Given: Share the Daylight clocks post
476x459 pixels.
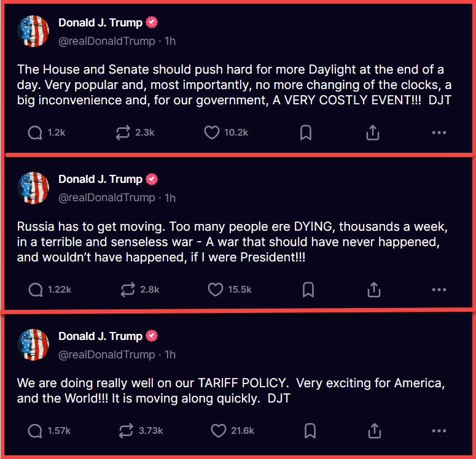Looking at the screenshot, I should tap(373, 133).
